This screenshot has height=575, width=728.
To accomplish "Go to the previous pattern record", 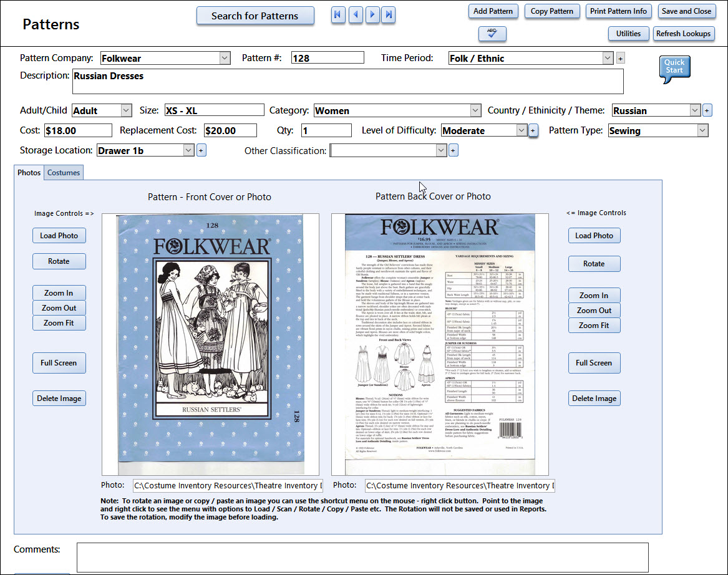I will 355,15.
